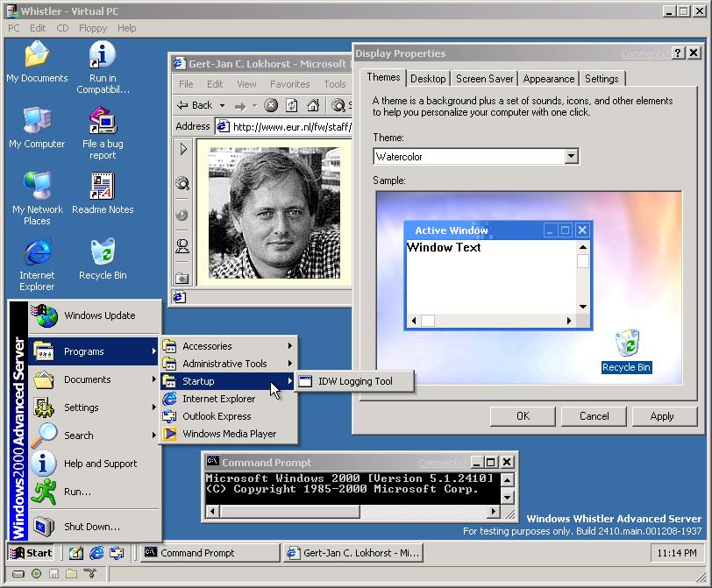Click the Command Prompt scroll right arrow

494,512
